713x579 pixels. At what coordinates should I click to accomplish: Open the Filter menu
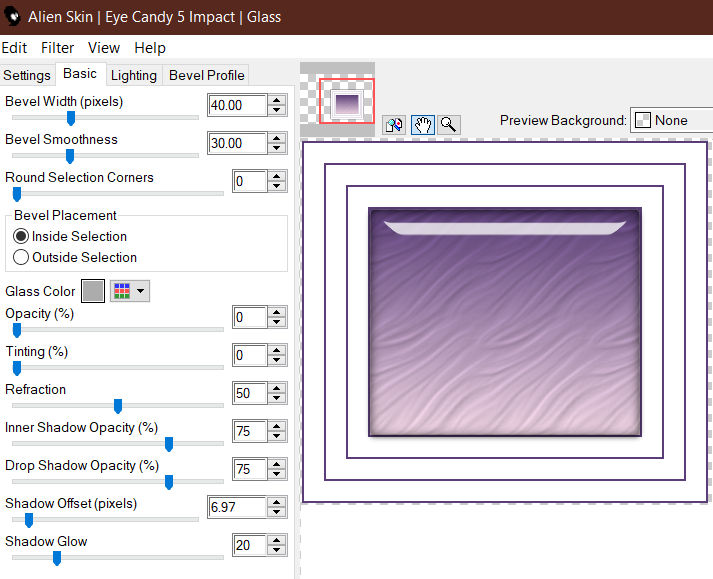click(57, 48)
